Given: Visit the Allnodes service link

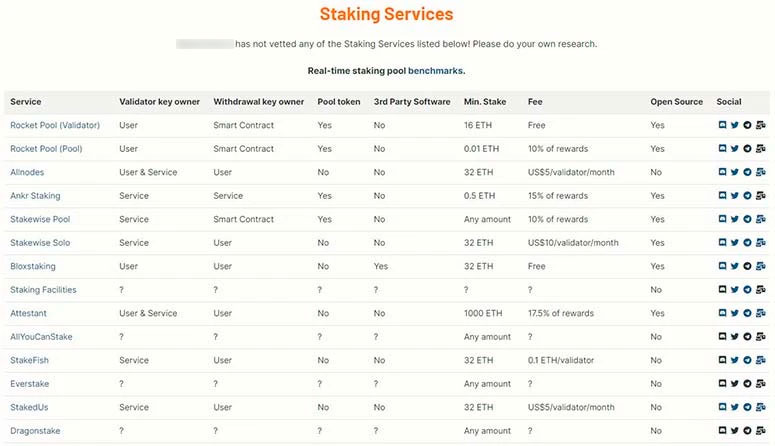Looking at the screenshot, I should pos(28,173).
